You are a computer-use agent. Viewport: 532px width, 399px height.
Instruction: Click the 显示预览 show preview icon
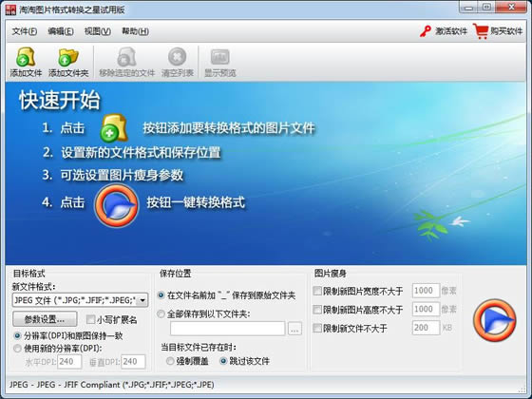219,57
